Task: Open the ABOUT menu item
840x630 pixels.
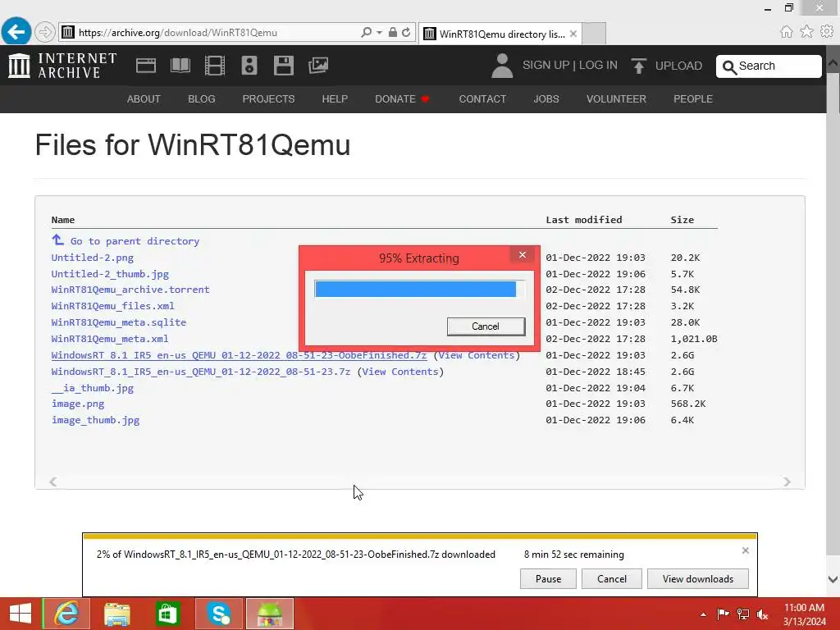Action: [144, 99]
